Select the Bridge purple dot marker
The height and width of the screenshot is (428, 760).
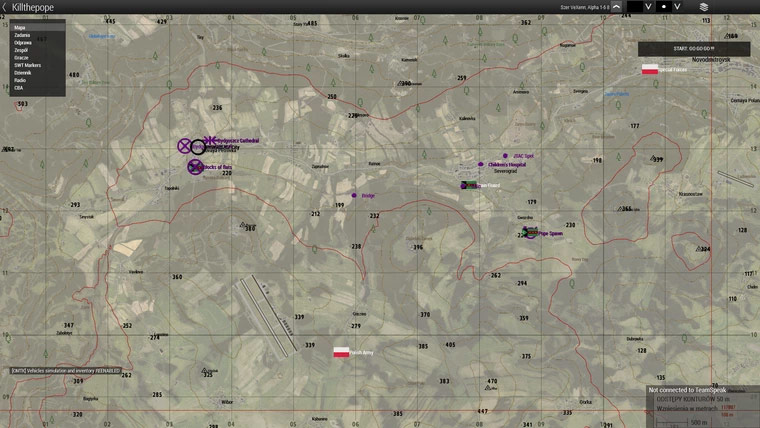tap(354, 195)
